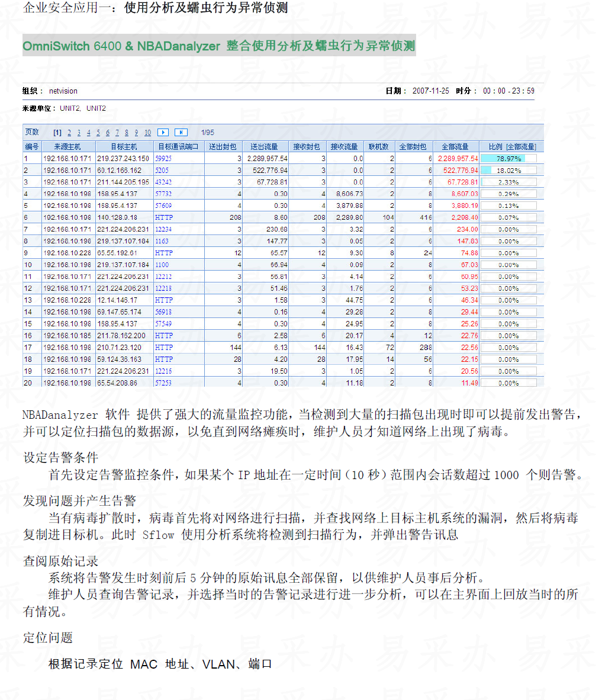Click the 18.02% ratio bar
Viewport: 602px width, 700px height.
pyautogui.click(x=508, y=171)
